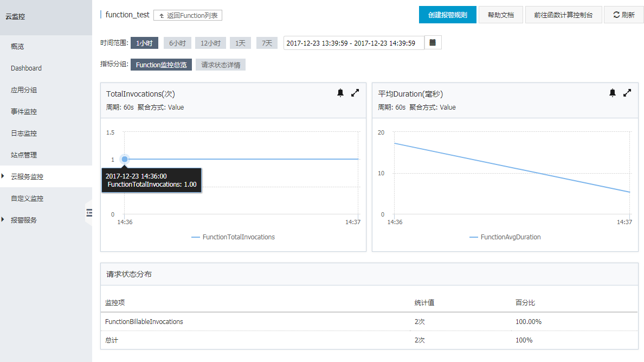Select the 1小时 time range

click(x=144, y=43)
